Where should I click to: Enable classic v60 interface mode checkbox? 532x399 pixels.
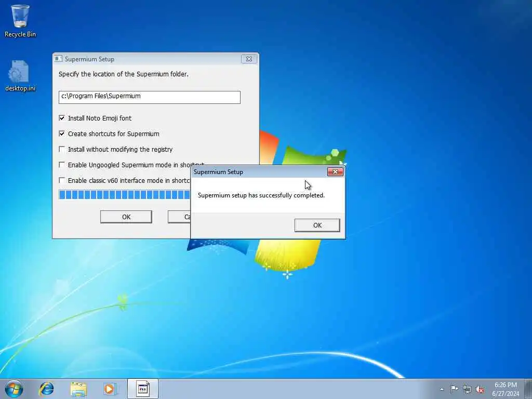pyautogui.click(x=62, y=180)
